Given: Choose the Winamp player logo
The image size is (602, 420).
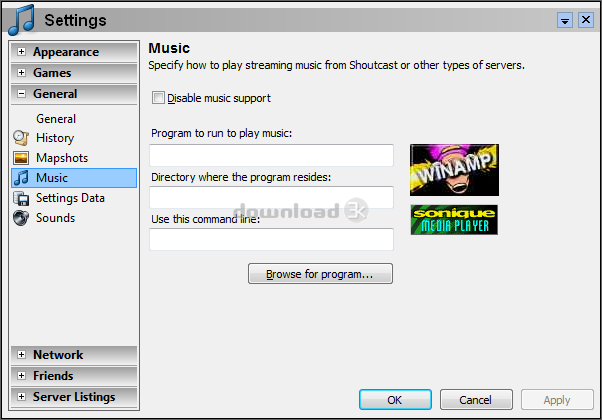Looking at the screenshot, I should point(454,170).
